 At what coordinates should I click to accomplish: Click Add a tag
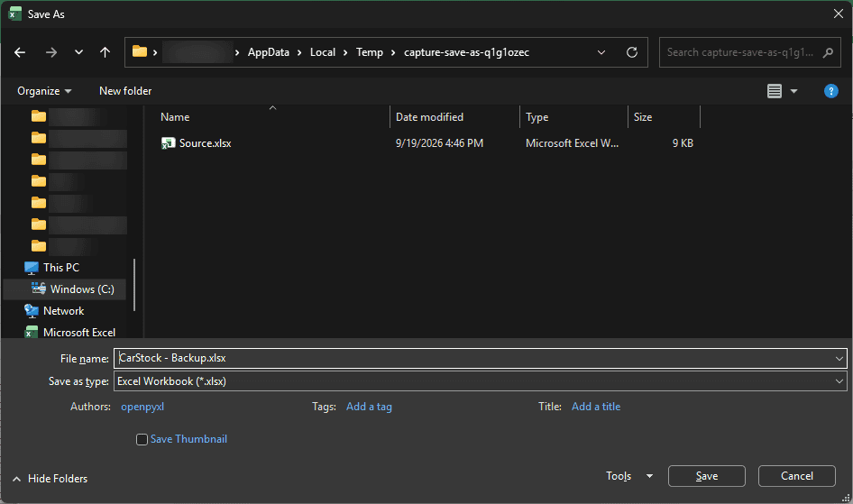point(369,407)
